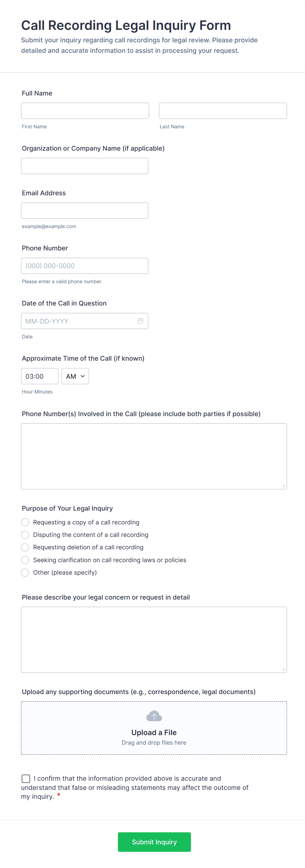Screen dimensions: 305x868
Task: Click the hour and minutes time field
Action: point(39,376)
